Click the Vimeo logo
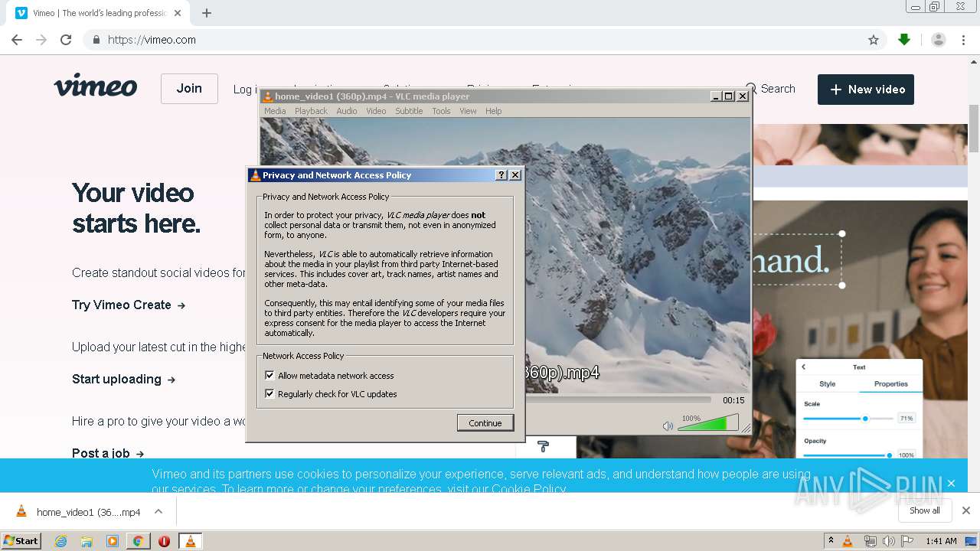Screen dimensions: 980x551 pos(96,86)
